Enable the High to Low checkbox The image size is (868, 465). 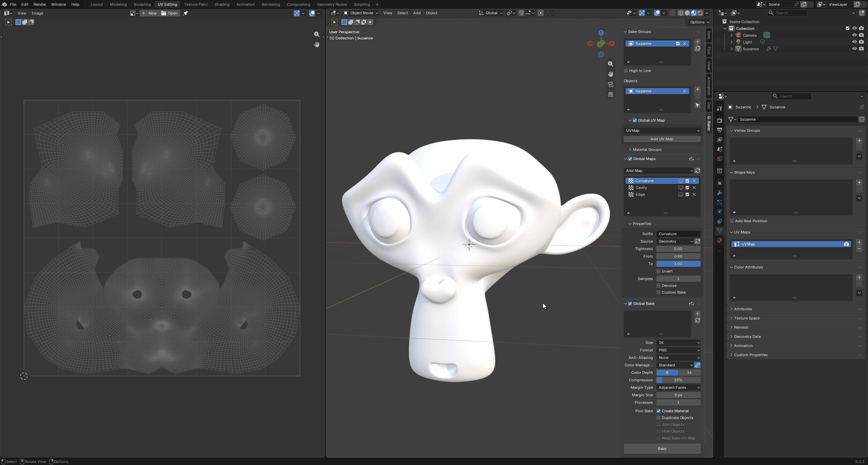pos(626,71)
